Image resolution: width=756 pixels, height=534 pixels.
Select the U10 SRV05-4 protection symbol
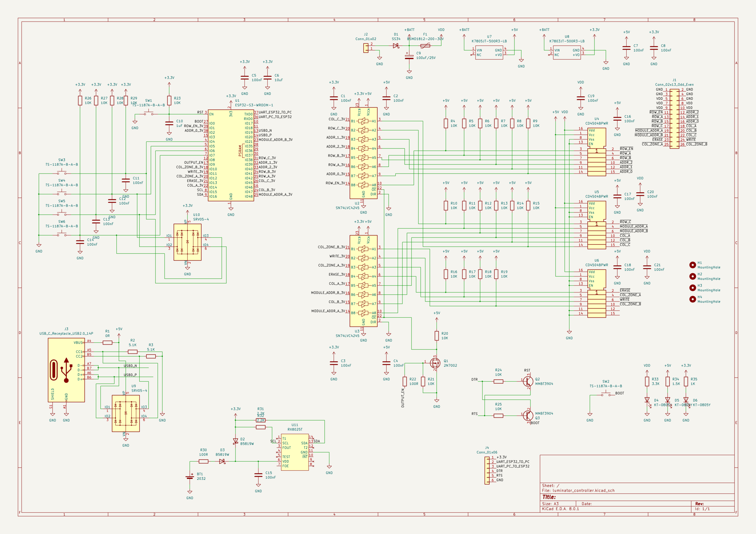(x=187, y=242)
